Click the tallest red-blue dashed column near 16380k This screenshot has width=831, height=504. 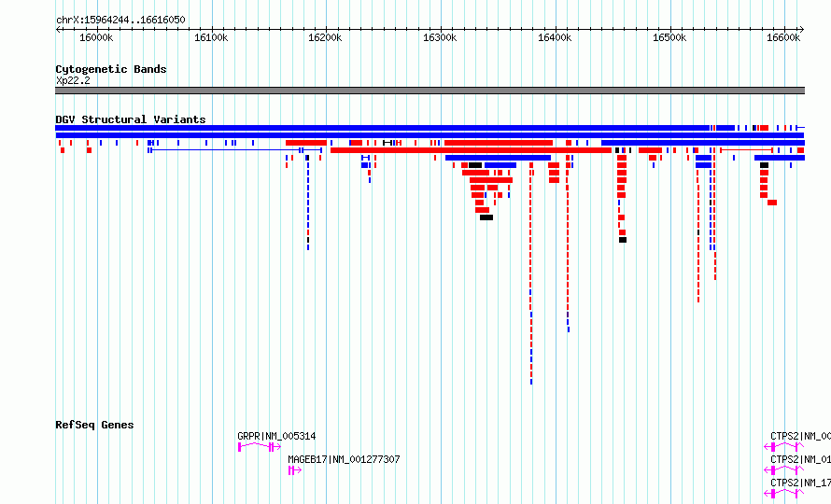(531, 273)
